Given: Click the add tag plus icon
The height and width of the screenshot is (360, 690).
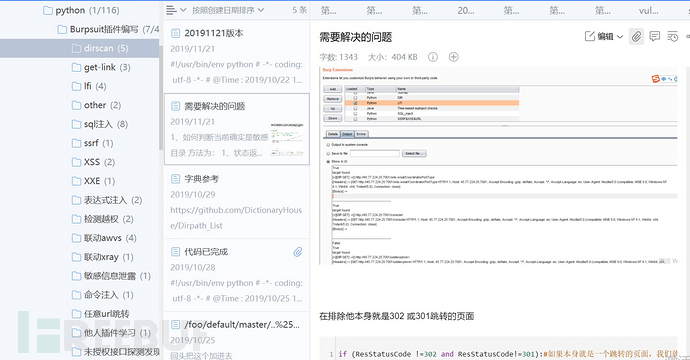Looking at the screenshot, I should [x=454, y=57].
